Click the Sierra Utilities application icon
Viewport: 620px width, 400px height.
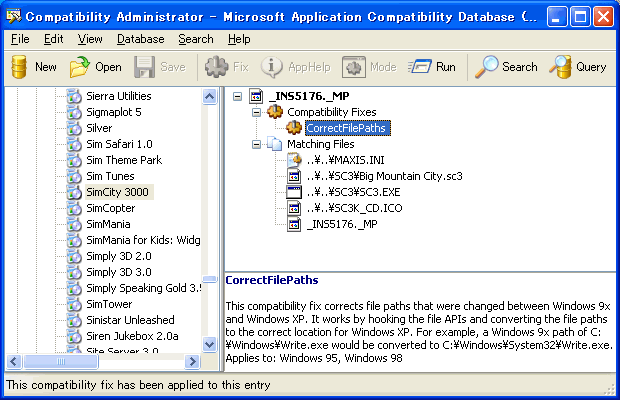(x=74, y=96)
